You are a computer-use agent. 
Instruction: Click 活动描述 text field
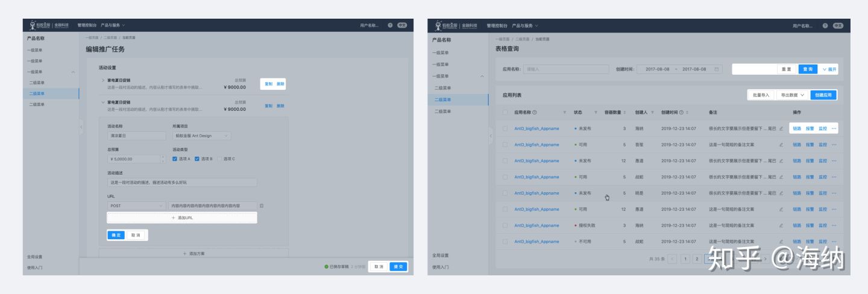(182, 183)
